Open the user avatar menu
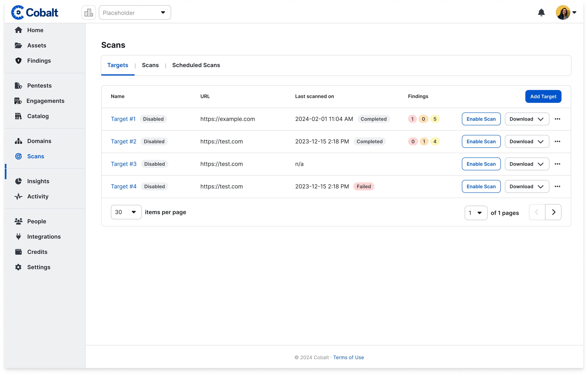 (563, 12)
